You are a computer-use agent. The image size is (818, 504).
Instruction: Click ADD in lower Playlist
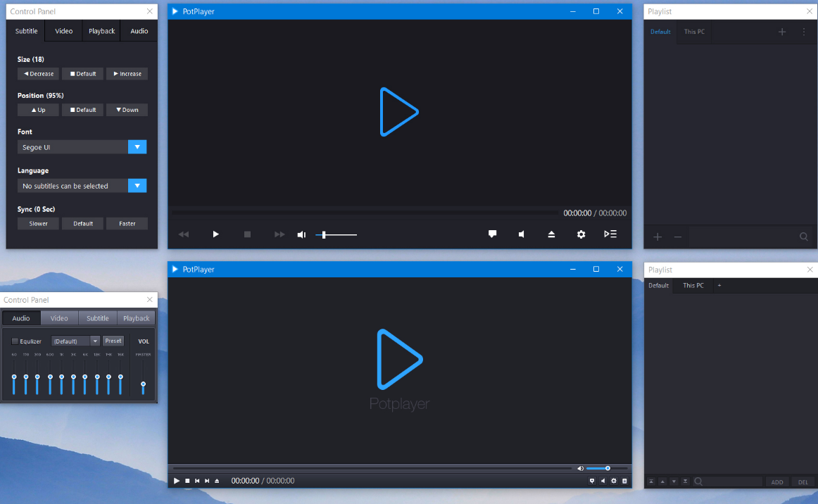coord(776,482)
